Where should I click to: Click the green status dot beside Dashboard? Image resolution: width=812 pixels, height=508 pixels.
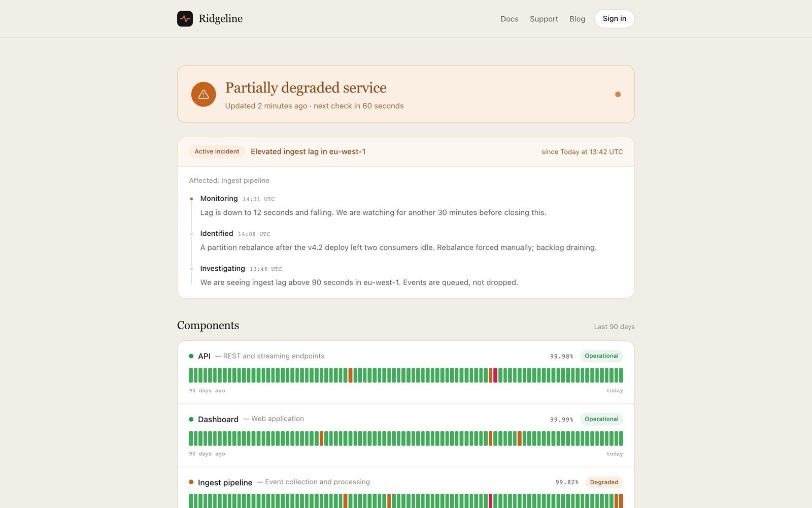click(191, 419)
